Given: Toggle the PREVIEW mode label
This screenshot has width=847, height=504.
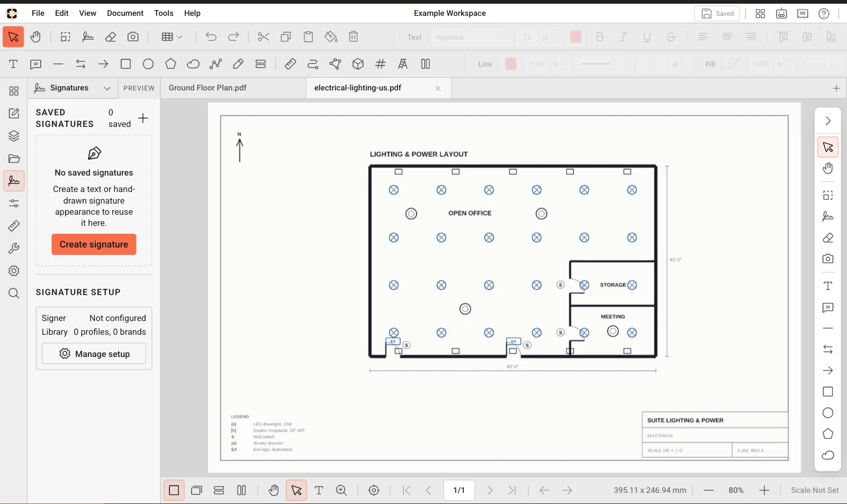Looking at the screenshot, I should pos(139,88).
